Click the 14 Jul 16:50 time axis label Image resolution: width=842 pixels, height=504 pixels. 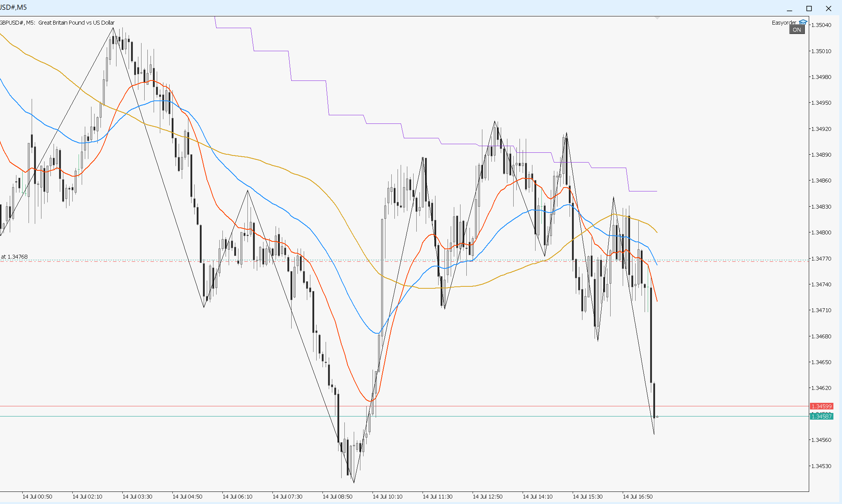(x=637, y=497)
